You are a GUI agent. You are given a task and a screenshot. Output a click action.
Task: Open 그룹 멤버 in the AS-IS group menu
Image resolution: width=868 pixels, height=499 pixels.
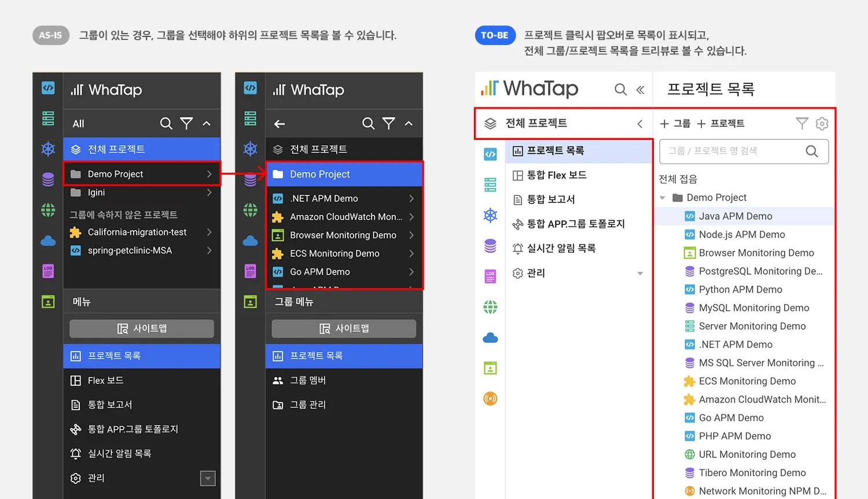pyautogui.click(x=344, y=380)
